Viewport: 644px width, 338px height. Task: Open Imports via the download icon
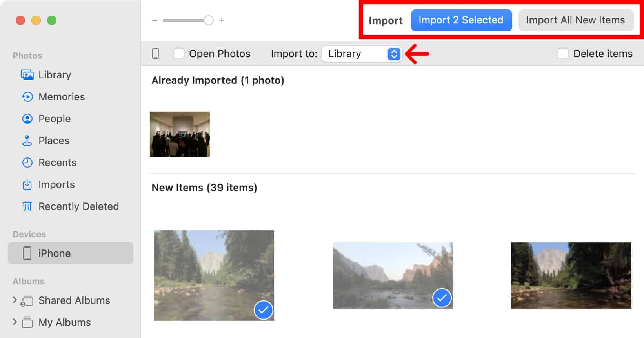click(27, 184)
